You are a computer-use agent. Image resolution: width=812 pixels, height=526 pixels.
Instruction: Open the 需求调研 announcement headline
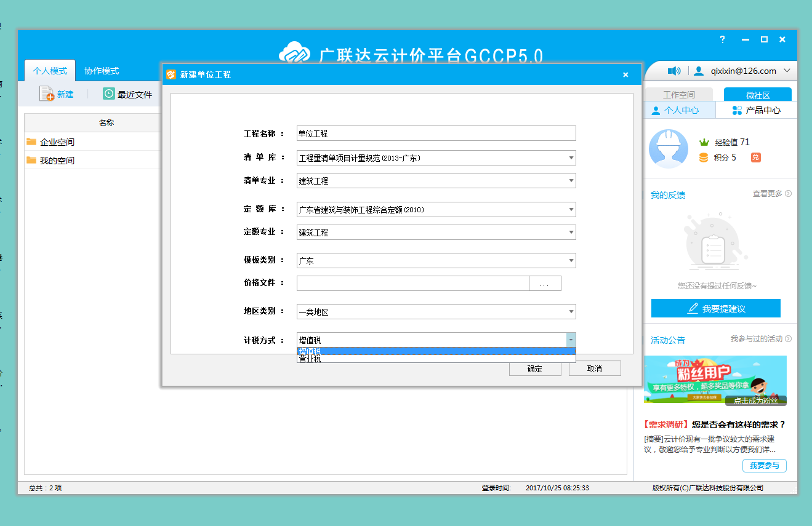pyautogui.click(x=714, y=424)
